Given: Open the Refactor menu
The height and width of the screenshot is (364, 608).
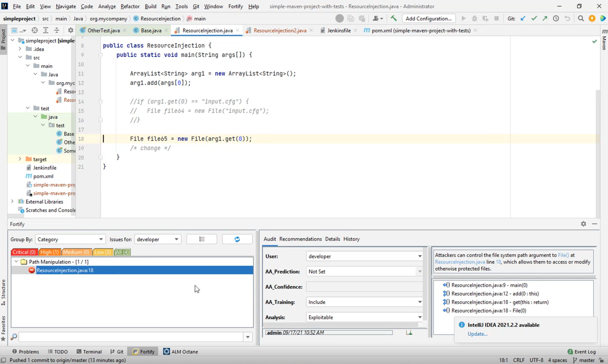Looking at the screenshot, I should (x=130, y=6).
